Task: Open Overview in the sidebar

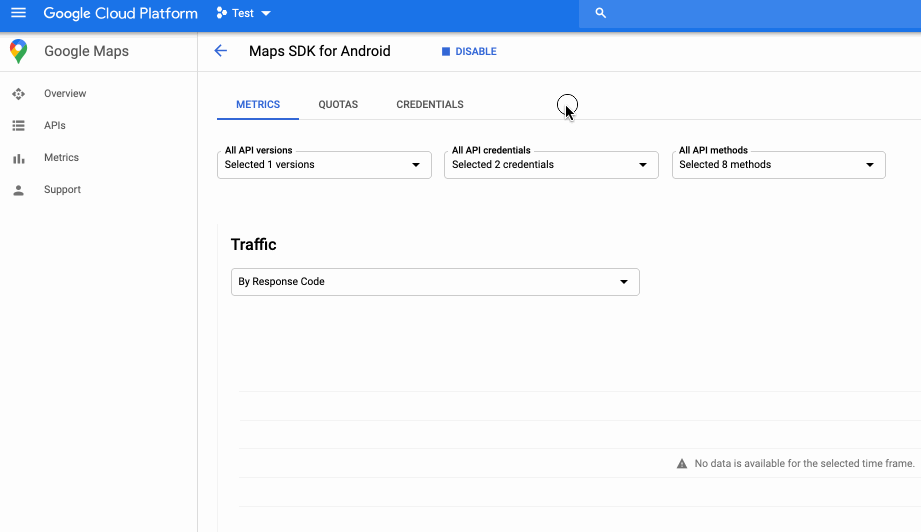Action: click(x=65, y=94)
